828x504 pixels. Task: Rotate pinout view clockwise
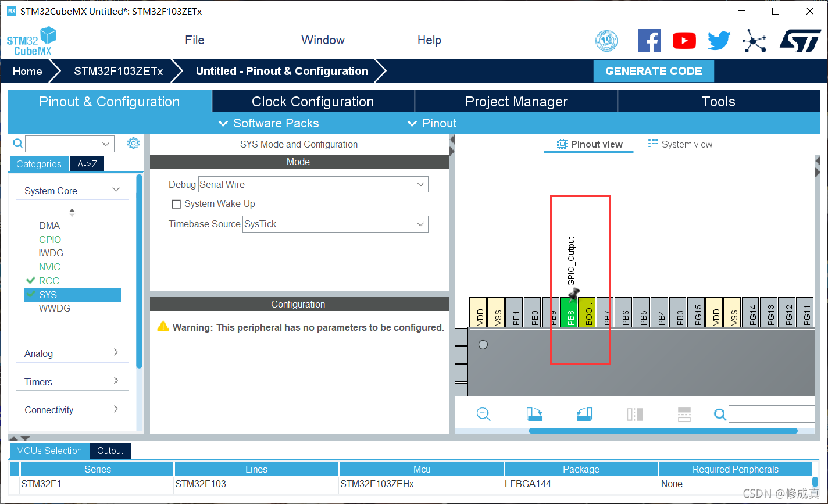[534, 414]
